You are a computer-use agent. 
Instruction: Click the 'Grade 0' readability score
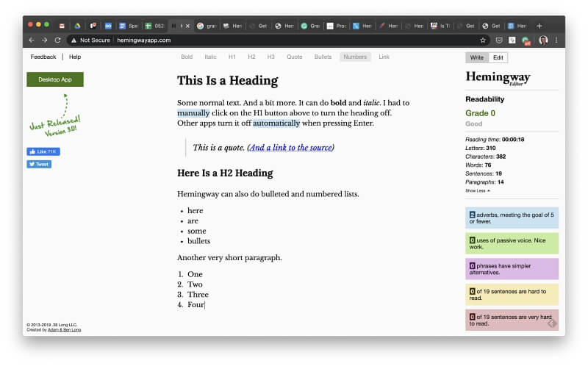coord(481,113)
